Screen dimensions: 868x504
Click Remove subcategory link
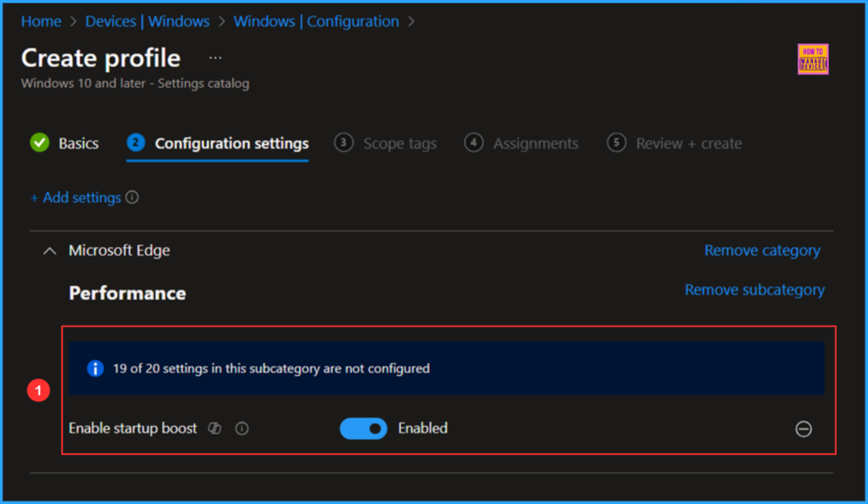pyautogui.click(x=754, y=289)
